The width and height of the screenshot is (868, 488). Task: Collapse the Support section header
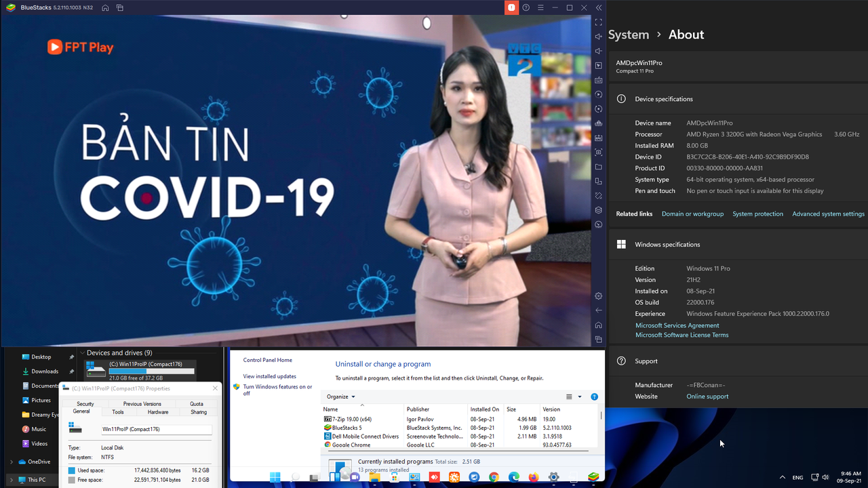[738, 361]
